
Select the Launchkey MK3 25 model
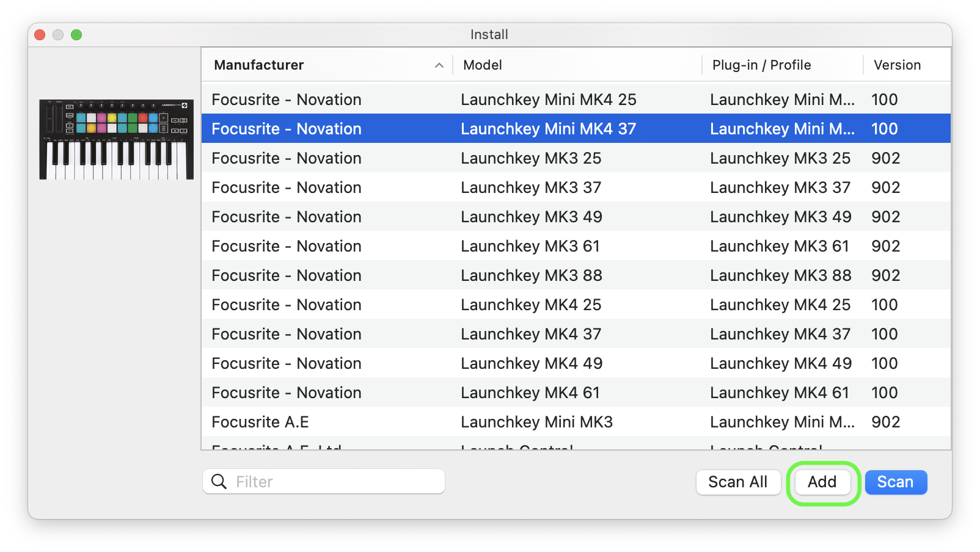click(x=531, y=158)
